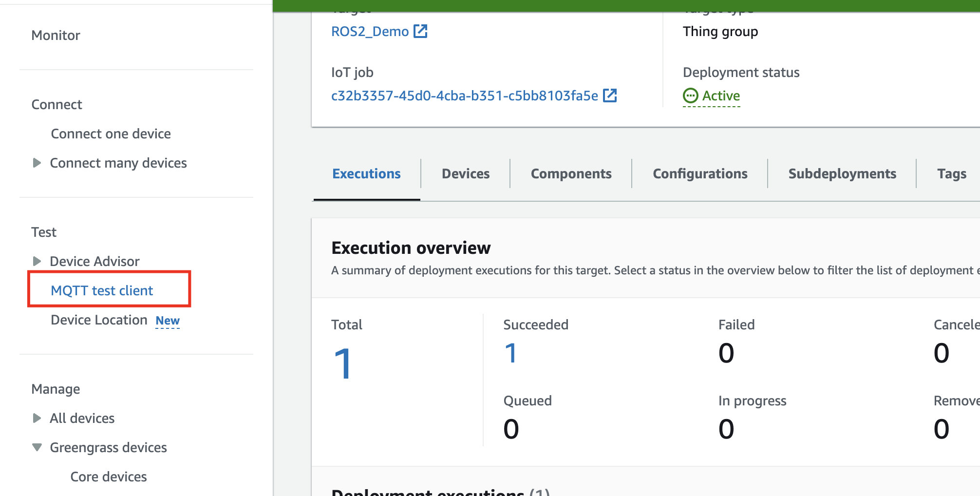This screenshot has width=980, height=496.
Task: Expand the Connect many devices section
Action: (x=38, y=163)
